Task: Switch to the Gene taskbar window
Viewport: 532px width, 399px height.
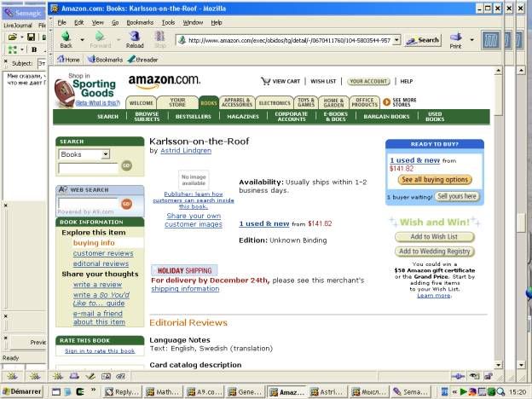Action: pyautogui.click(x=246, y=392)
